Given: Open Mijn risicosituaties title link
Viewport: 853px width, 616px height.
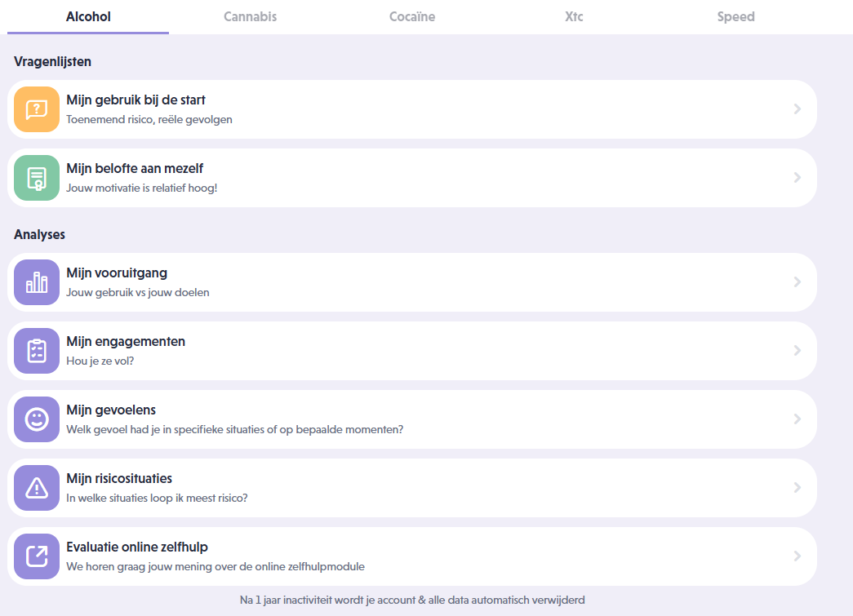Looking at the screenshot, I should coord(119,478).
